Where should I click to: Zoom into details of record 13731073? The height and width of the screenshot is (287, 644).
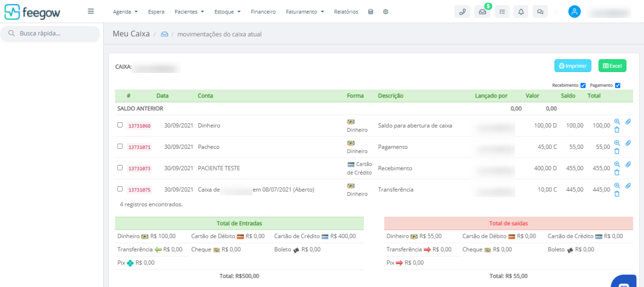[617, 164]
